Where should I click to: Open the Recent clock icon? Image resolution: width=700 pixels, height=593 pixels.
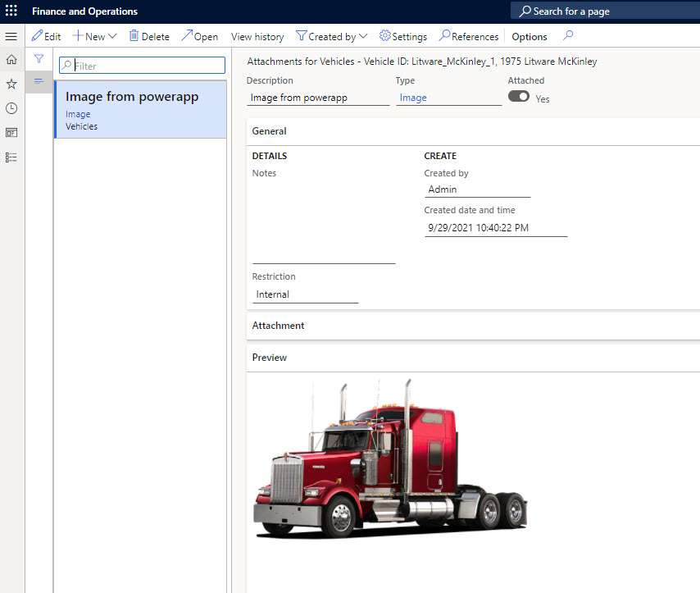pos(11,108)
